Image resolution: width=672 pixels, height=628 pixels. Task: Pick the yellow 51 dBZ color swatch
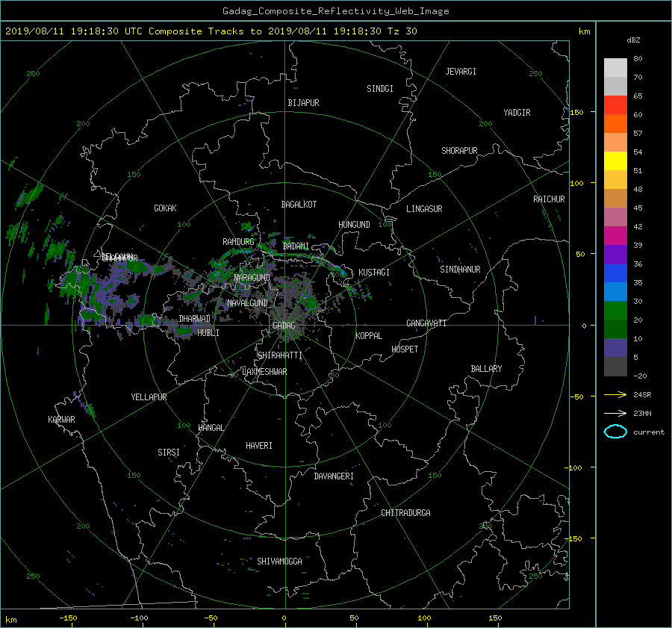pyautogui.click(x=615, y=161)
